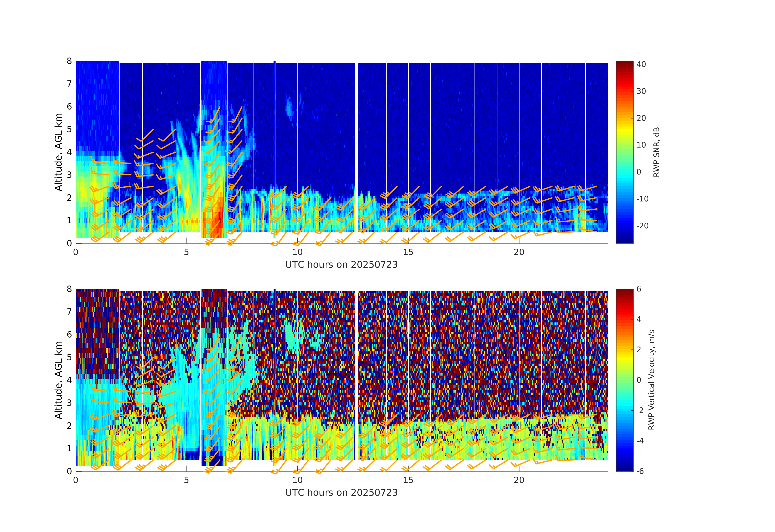
Task: Click the 40 tick on SNR colorbar
Action: [x=641, y=64]
